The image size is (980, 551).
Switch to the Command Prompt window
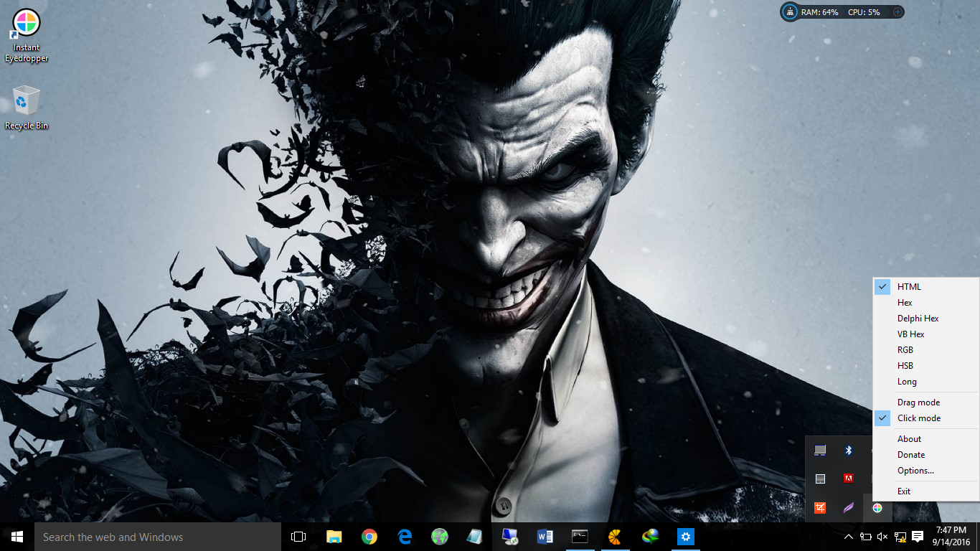pos(580,537)
